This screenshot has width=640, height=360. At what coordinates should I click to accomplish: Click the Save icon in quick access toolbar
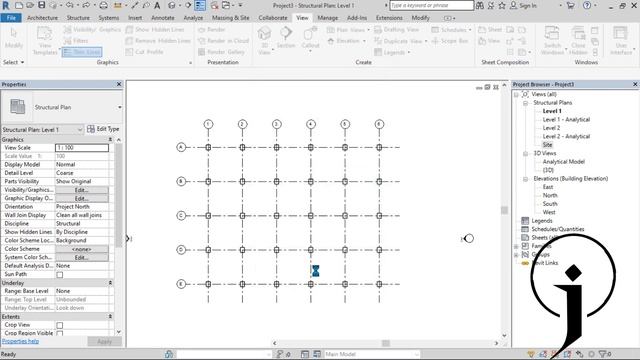(42, 5)
